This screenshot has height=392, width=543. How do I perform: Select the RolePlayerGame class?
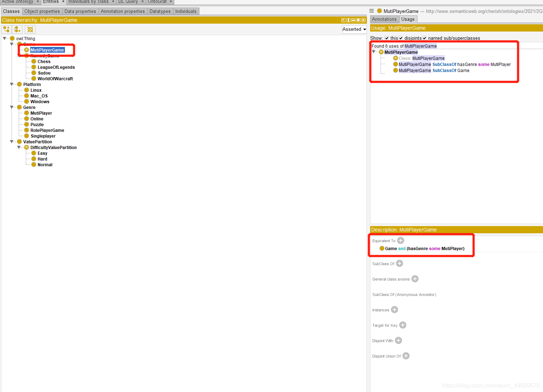(47, 130)
